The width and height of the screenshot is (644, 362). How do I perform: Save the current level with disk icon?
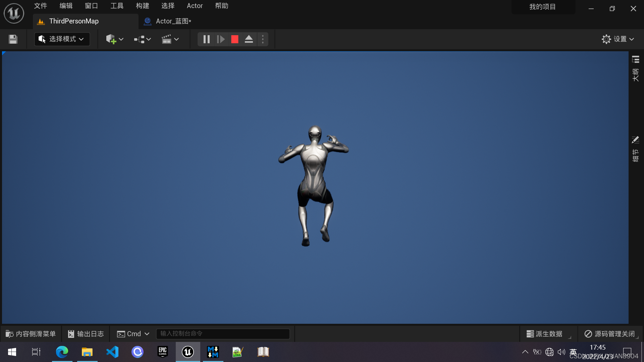coord(13,39)
